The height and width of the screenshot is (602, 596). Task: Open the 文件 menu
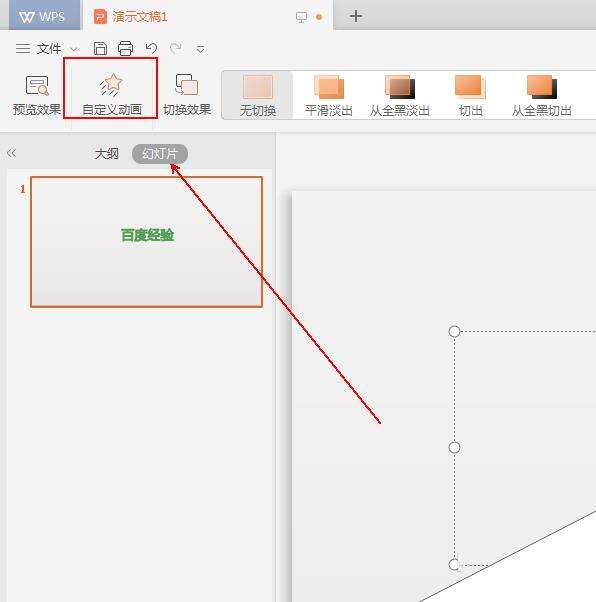(49, 49)
